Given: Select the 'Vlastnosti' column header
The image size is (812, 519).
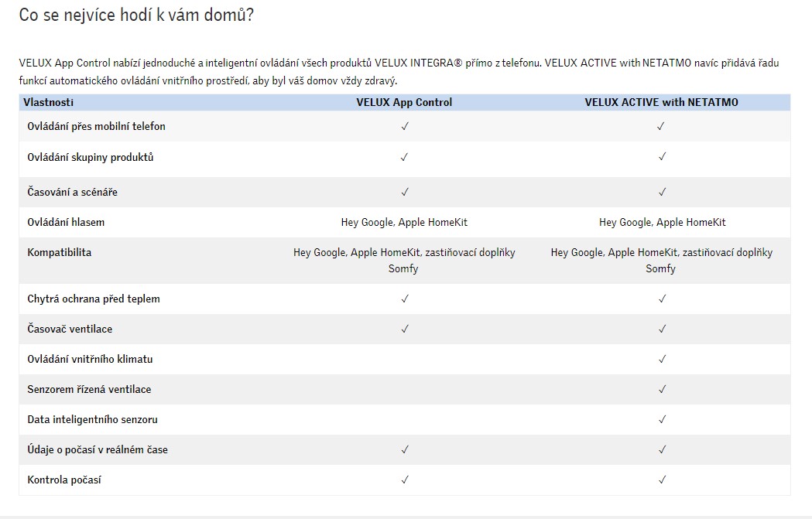Looking at the screenshot, I should point(48,102).
